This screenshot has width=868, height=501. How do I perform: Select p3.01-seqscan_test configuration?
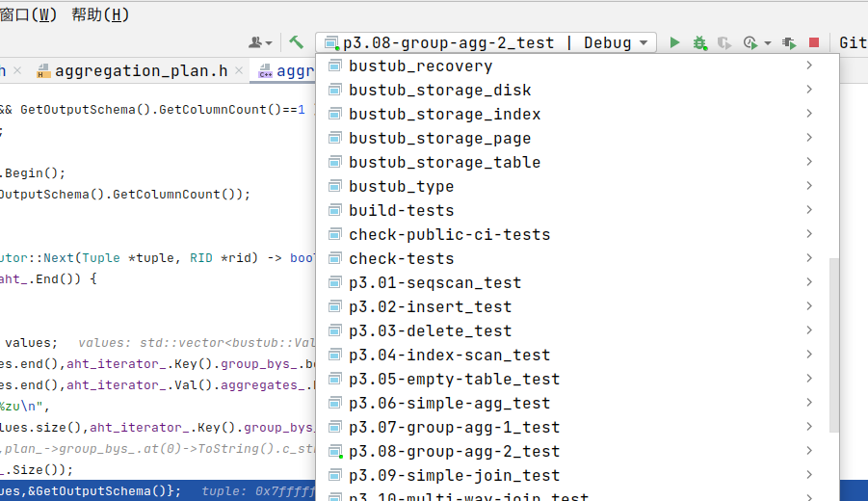(x=434, y=282)
